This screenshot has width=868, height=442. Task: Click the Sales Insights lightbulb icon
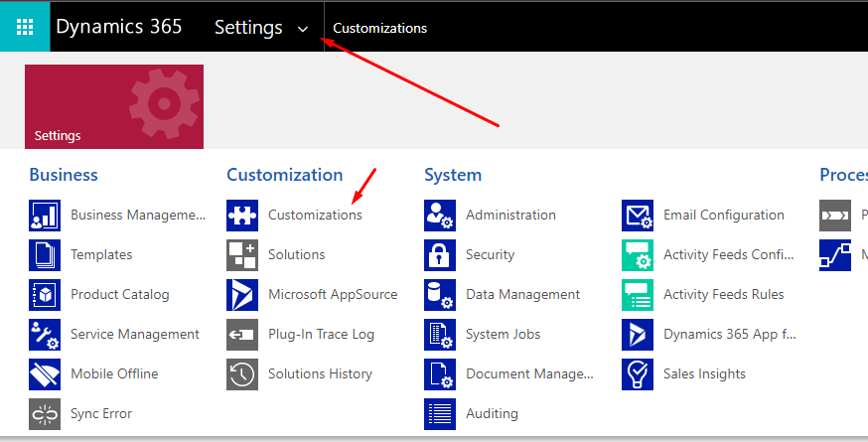coord(638,373)
